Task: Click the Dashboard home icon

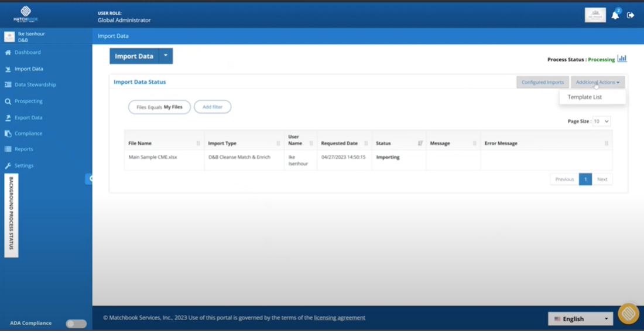Action: [x=8, y=53]
